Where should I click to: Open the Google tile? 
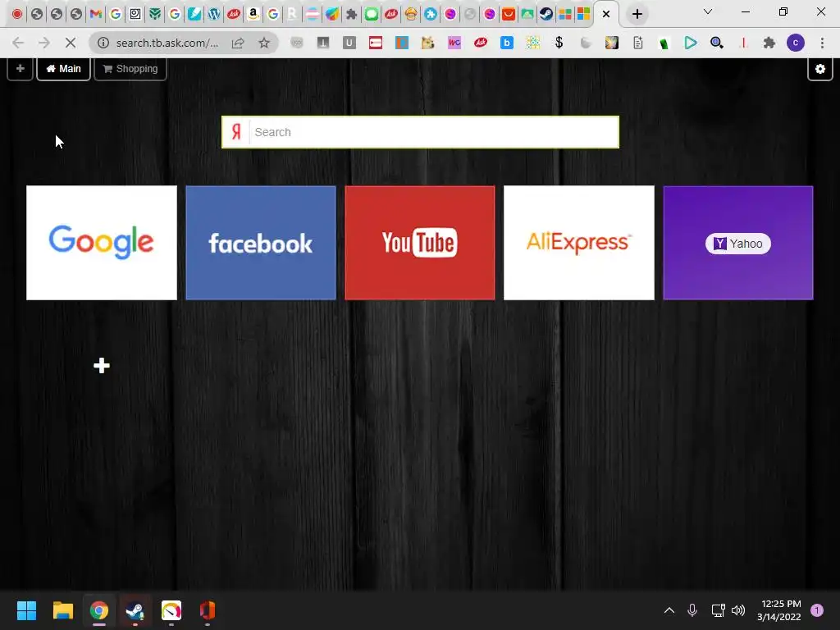coord(101,243)
